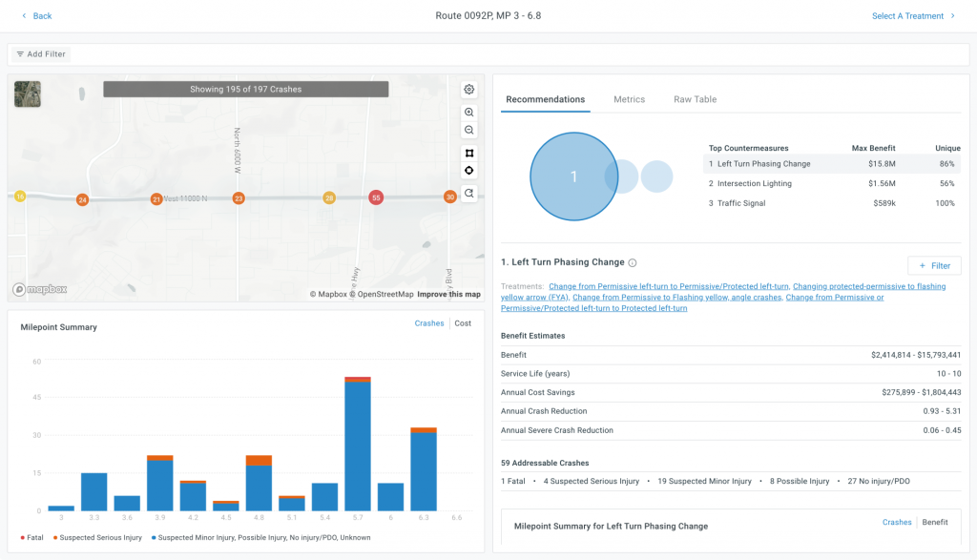Open the map settings gear
The image size is (977, 560).
click(x=469, y=90)
